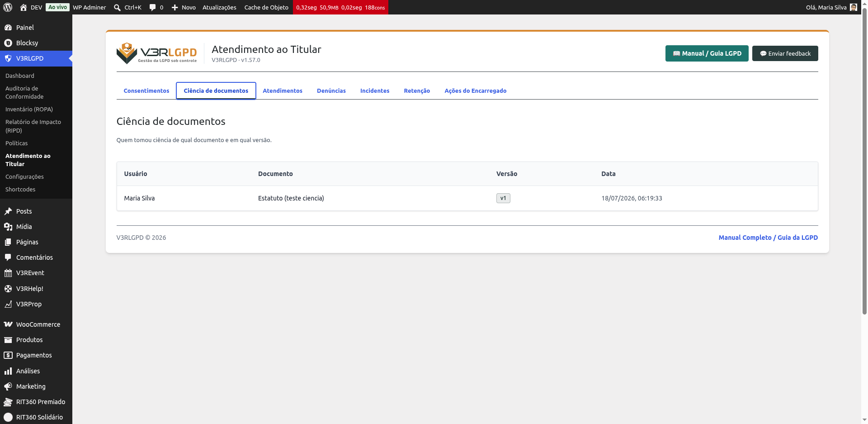The height and width of the screenshot is (424, 868).
Task: Click the Enviar feedback button
Action: pos(785,53)
